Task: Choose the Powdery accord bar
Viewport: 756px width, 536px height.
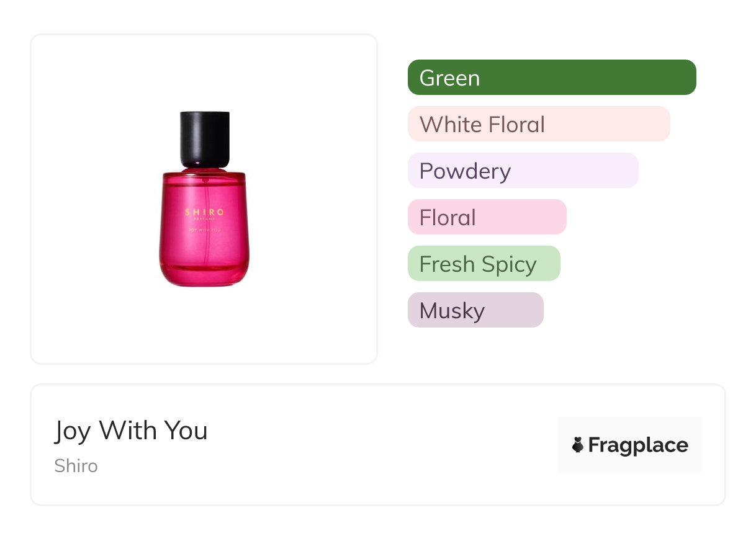Action: tap(523, 171)
